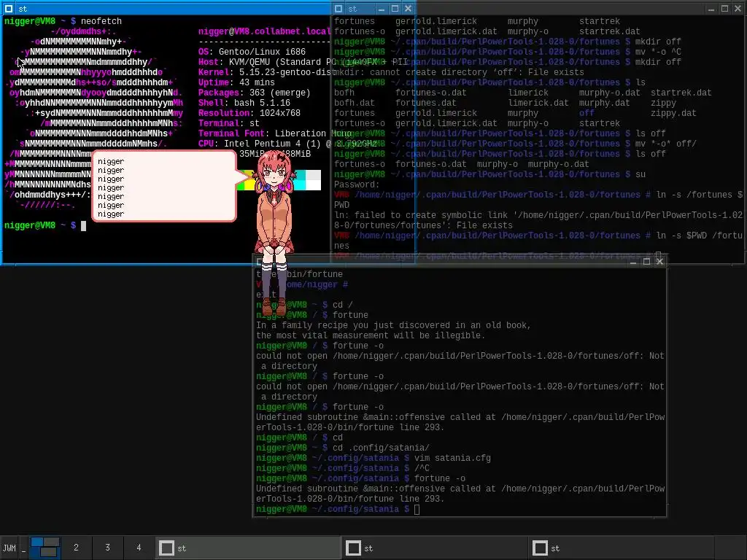Image resolution: width=747 pixels, height=560 pixels.
Task: Click 'zippy.dat' in the ls output
Action: 673,113
